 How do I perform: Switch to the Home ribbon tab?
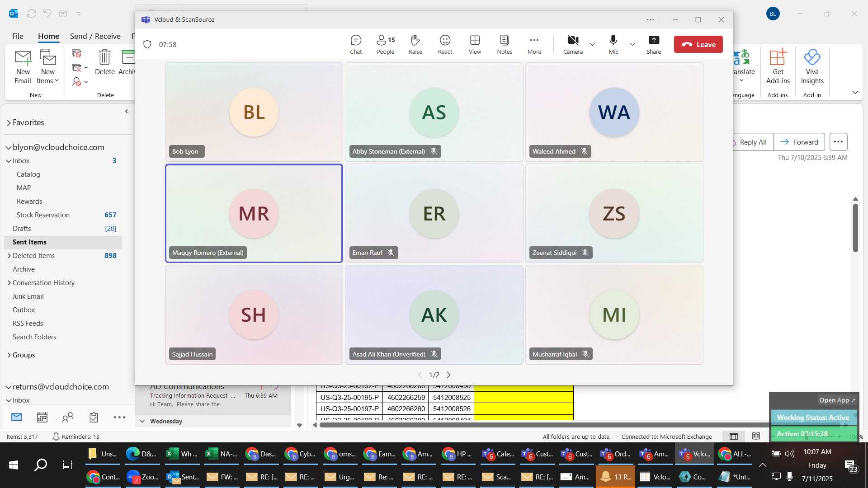pyautogui.click(x=48, y=36)
